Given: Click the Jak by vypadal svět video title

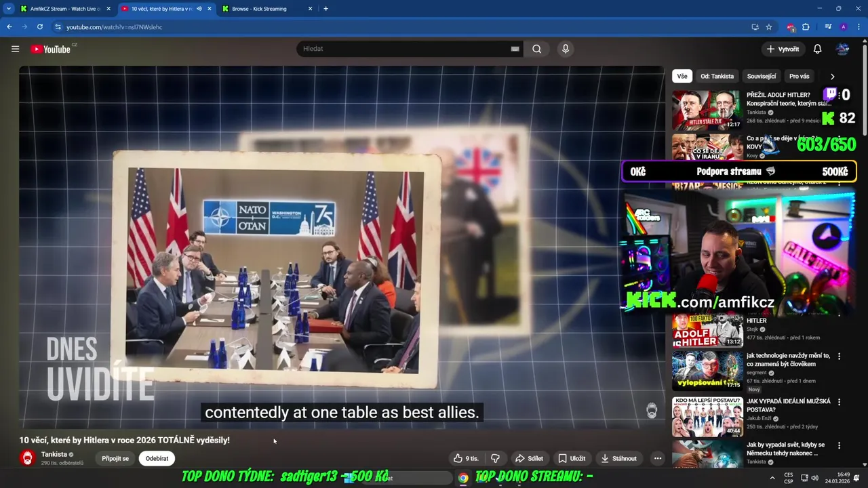Looking at the screenshot, I should [785, 449].
